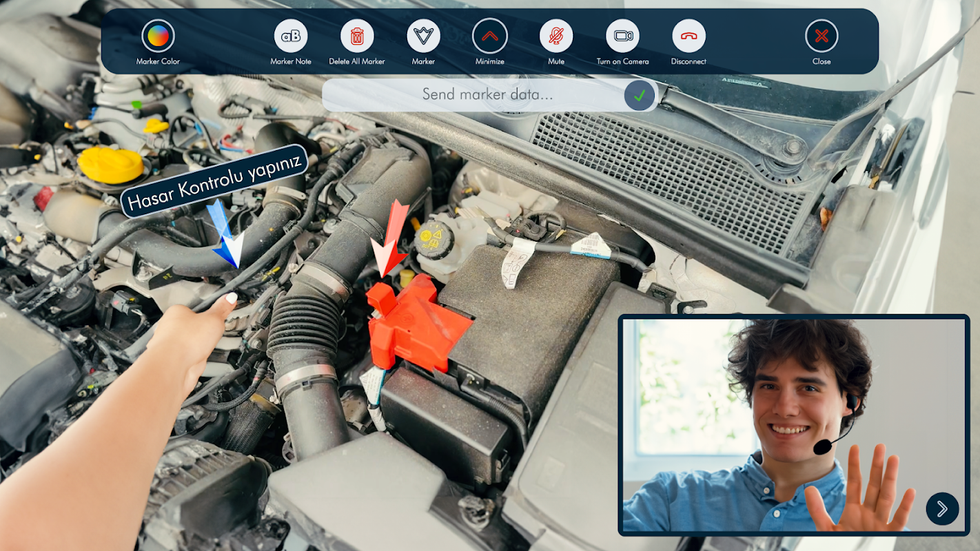Disconnect the call

point(688,36)
